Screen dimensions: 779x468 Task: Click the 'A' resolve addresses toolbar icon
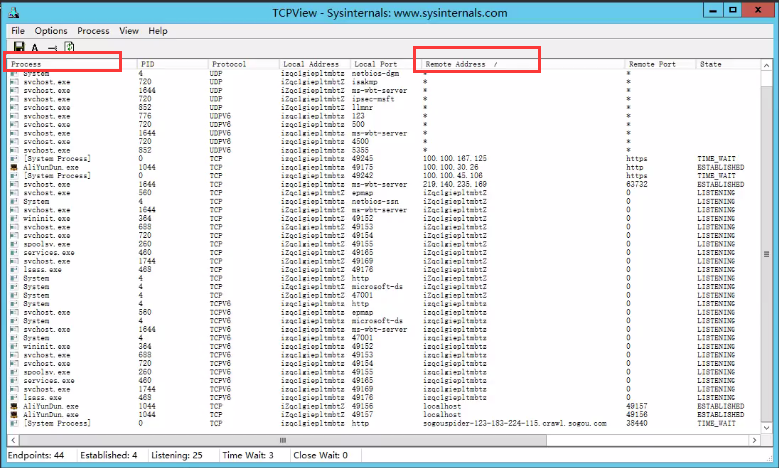point(35,47)
